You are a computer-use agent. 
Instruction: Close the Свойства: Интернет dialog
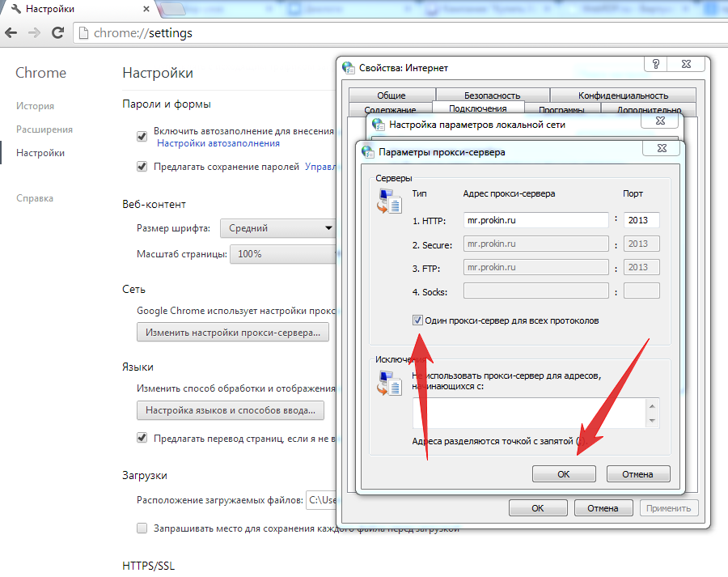click(686, 64)
